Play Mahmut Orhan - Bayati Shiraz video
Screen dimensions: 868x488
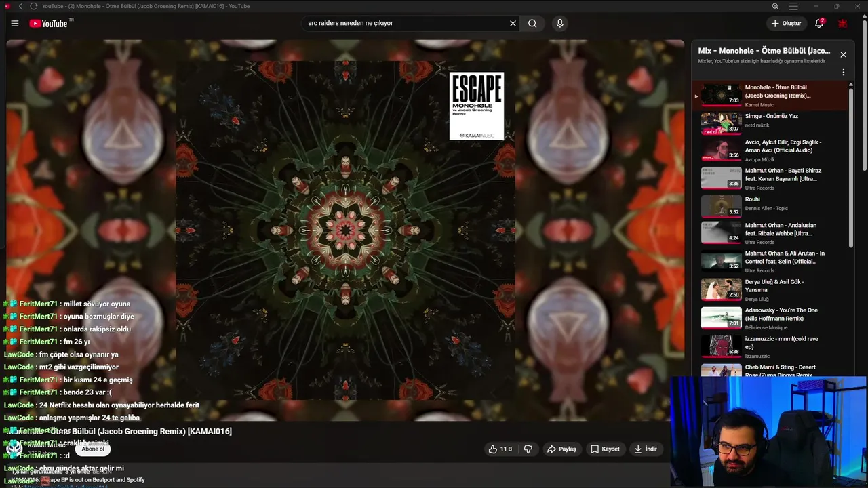point(770,178)
